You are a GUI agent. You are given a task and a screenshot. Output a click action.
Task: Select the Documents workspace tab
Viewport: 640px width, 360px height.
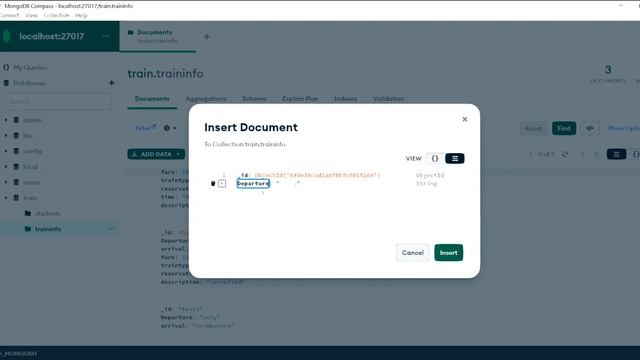158,36
